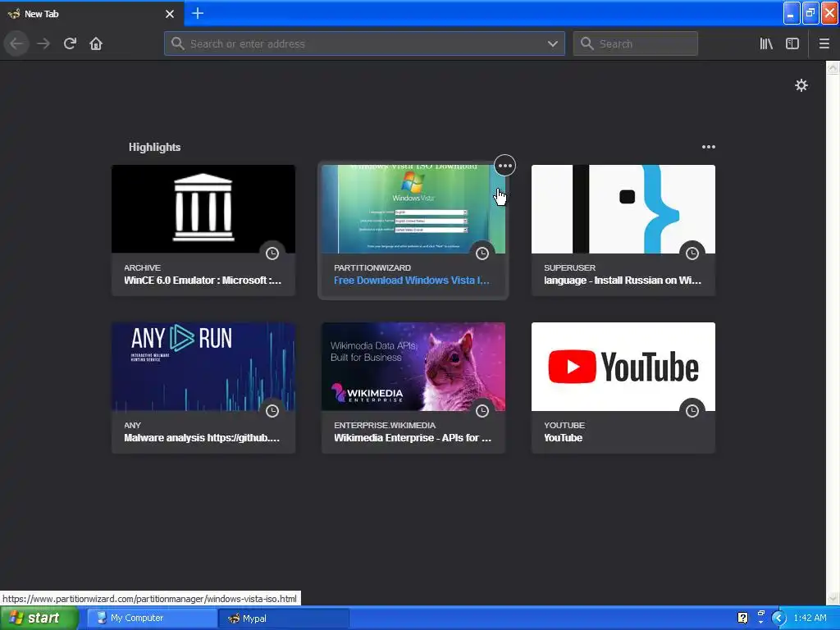Go forward with the forward arrow button
840x630 pixels.
(43, 43)
